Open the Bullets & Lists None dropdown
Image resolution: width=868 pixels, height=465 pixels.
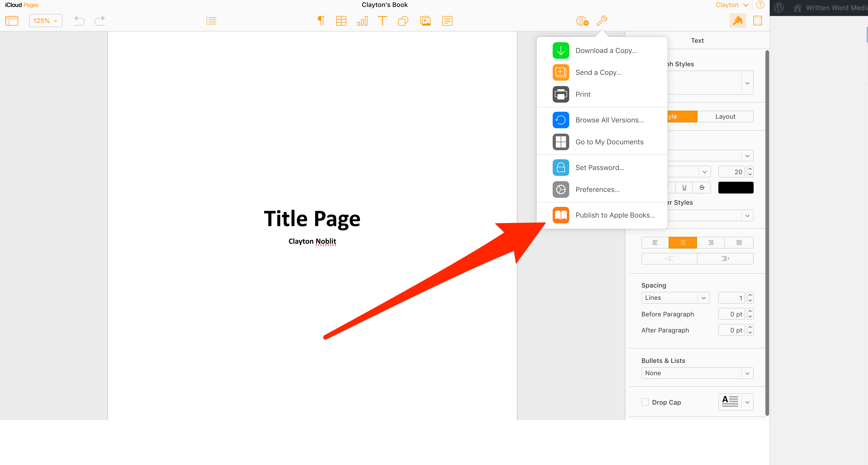(697, 373)
